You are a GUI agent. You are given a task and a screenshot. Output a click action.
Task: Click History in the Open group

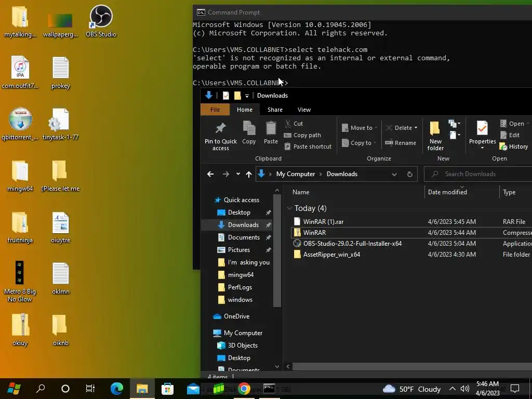point(514,147)
